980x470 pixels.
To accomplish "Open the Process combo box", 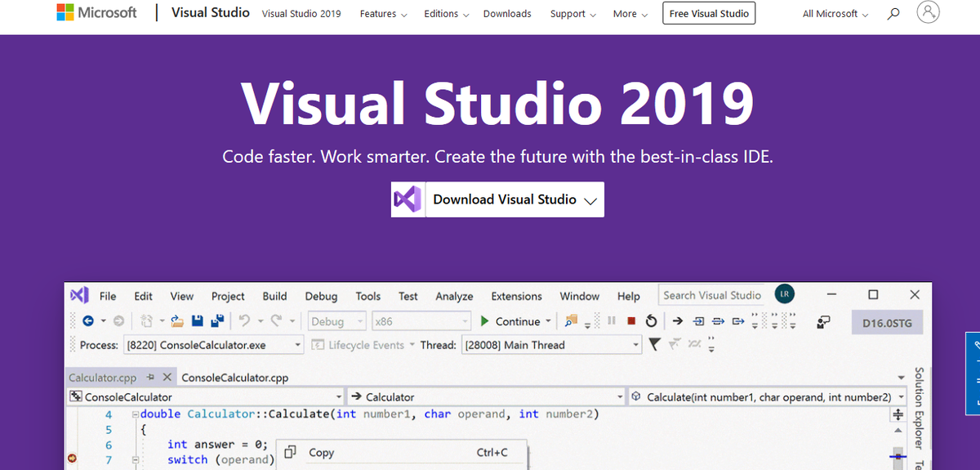I will pos(214,345).
